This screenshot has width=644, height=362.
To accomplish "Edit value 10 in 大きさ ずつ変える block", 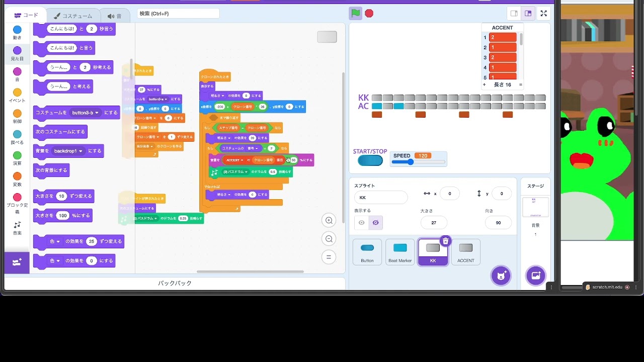I will [x=61, y=196].
